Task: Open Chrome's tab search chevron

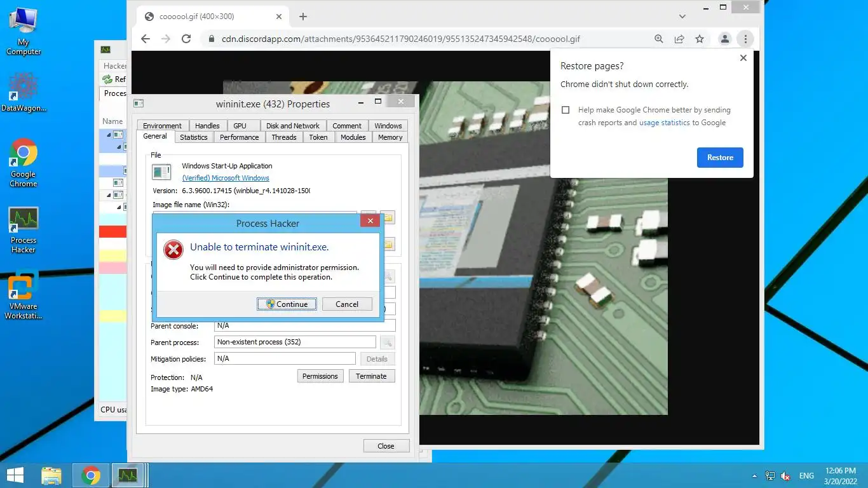Action: coord(682,17)
